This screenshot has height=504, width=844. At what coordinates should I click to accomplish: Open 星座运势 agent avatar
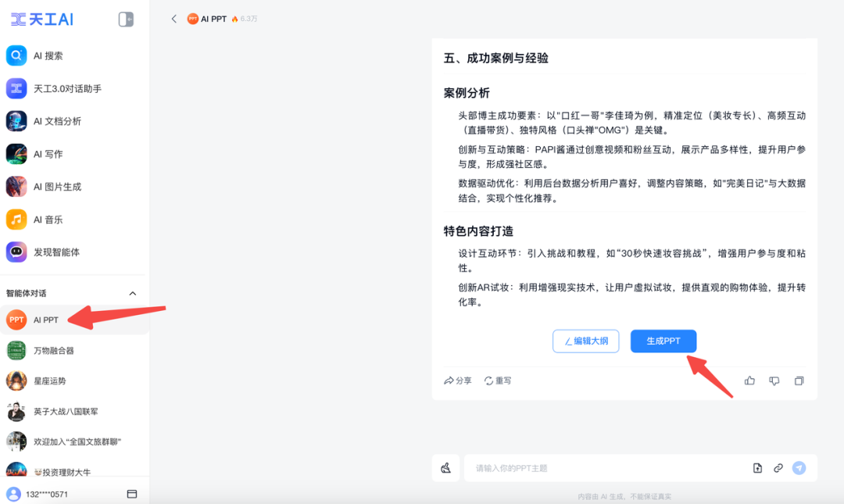16,381
